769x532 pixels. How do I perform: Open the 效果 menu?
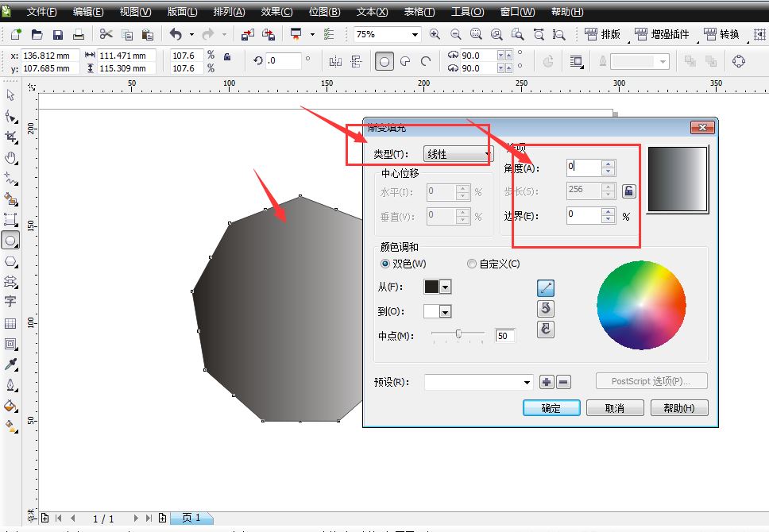click(x=276, y=11)
